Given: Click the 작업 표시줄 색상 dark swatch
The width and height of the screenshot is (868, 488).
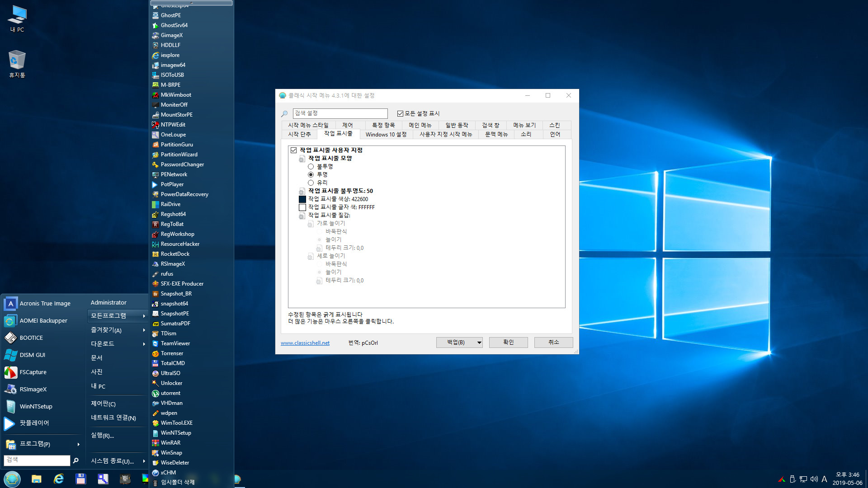Looking at the screenshot, I should (302, 199).
